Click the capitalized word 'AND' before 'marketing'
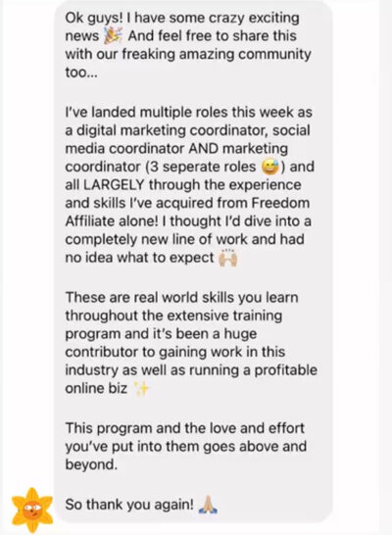The height and width of the screenshot is (535, 392). 203,148
